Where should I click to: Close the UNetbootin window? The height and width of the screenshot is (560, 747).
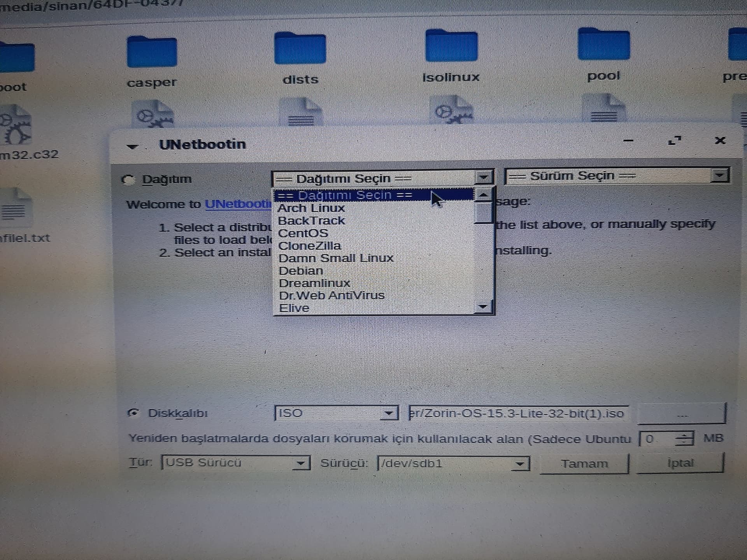click(x=720, y=140)
